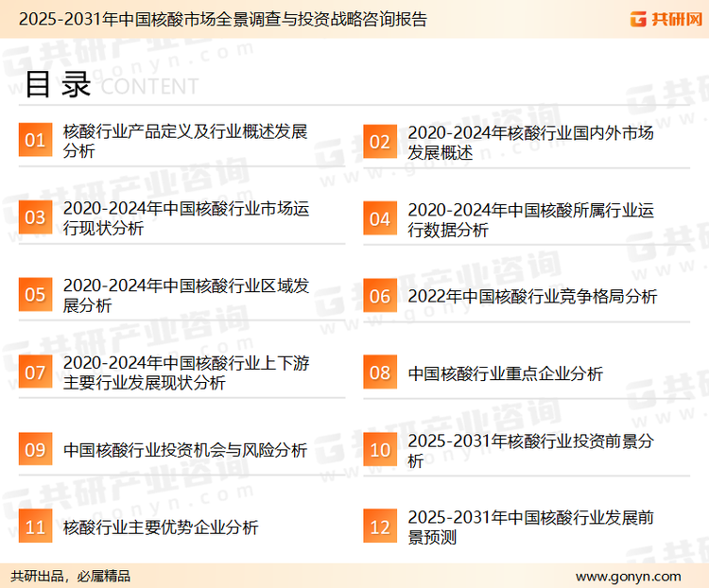Select the orange 08 number badge

380,372
